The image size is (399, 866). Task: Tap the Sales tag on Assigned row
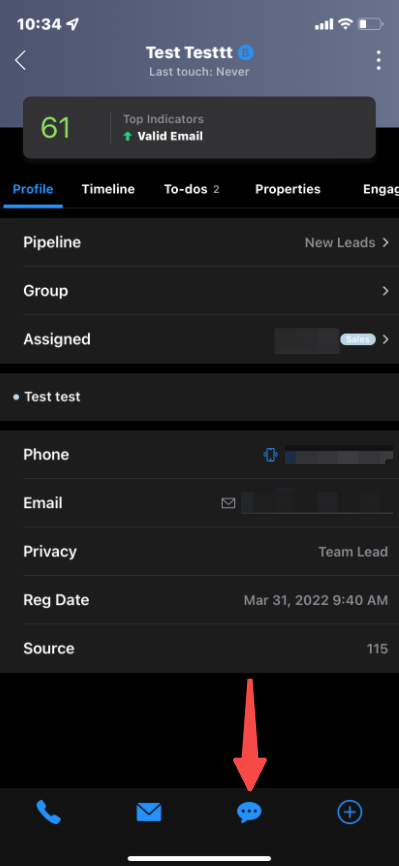pos(358,339)
